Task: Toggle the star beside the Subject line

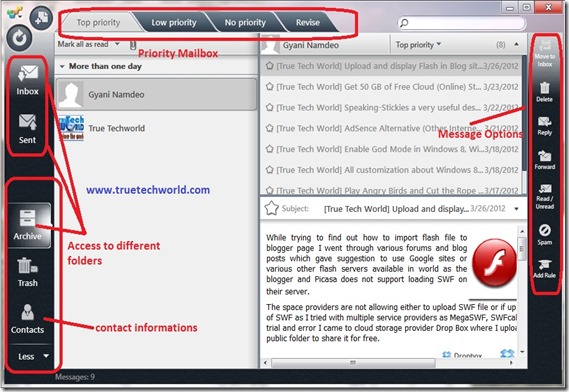Action: (271, 208)
